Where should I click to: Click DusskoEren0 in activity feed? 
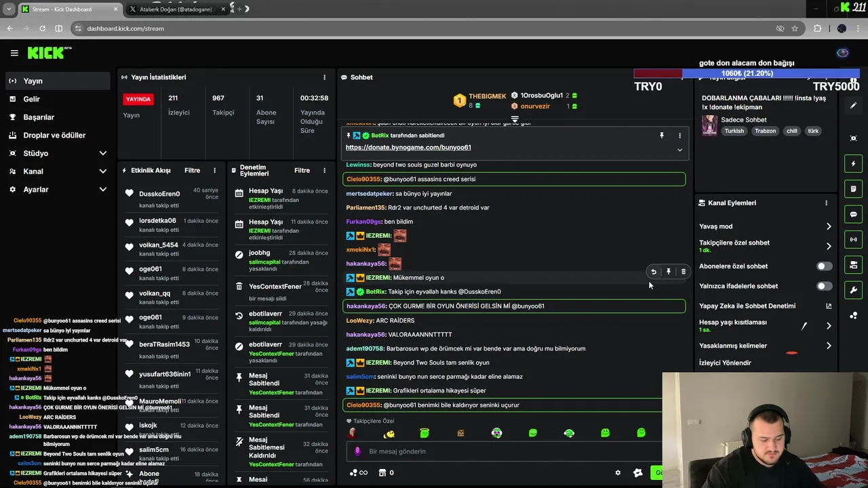coord(159,194)
